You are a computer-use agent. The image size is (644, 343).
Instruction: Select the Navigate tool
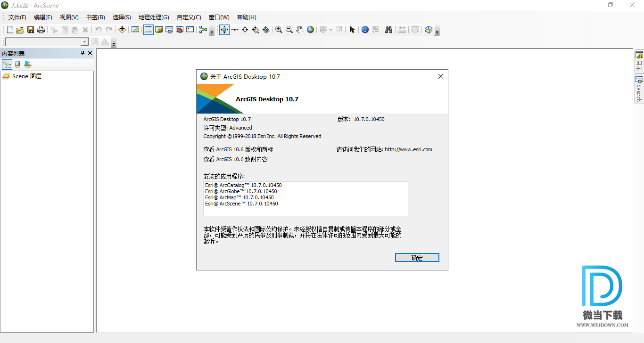pyautogui.click(x=224, y=30)
